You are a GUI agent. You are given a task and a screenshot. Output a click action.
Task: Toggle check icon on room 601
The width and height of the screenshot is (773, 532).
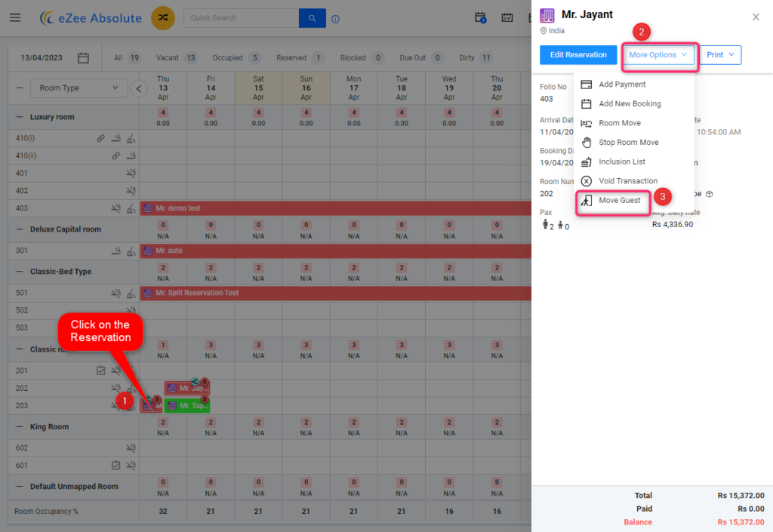[x=115, y=466]
